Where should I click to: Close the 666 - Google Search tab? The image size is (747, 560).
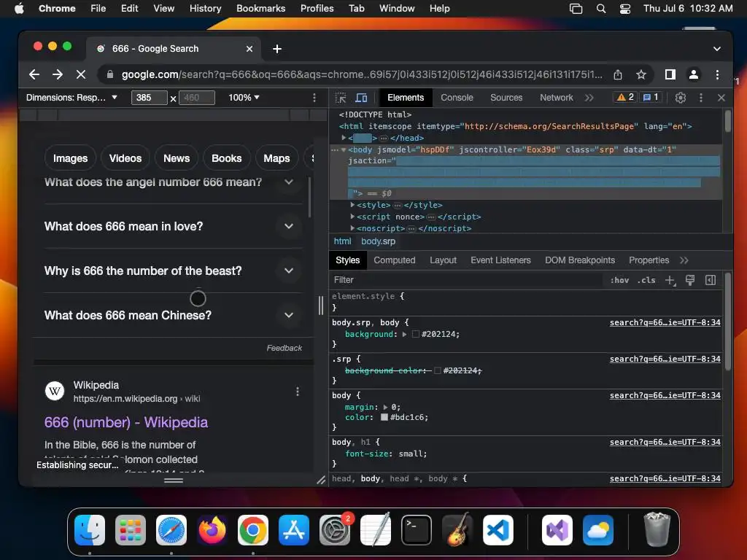coord(249,49)
